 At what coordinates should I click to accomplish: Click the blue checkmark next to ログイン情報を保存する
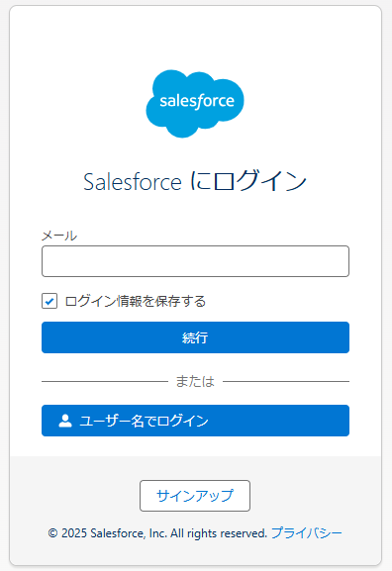coord(49,301)
